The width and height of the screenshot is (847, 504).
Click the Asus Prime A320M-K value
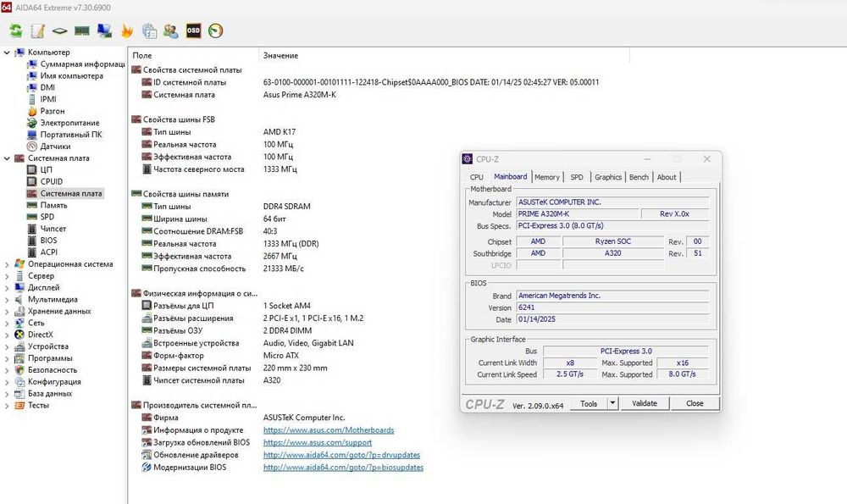click(x=299, y=95)
